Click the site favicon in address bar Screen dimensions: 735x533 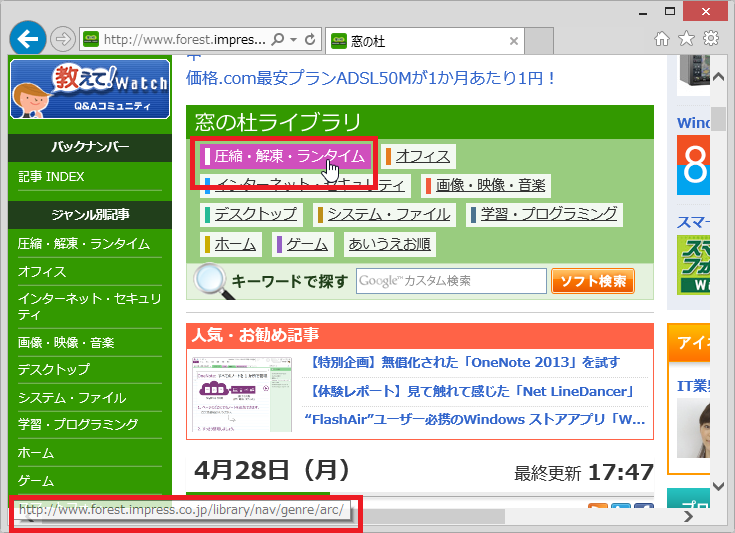(91, 39)
